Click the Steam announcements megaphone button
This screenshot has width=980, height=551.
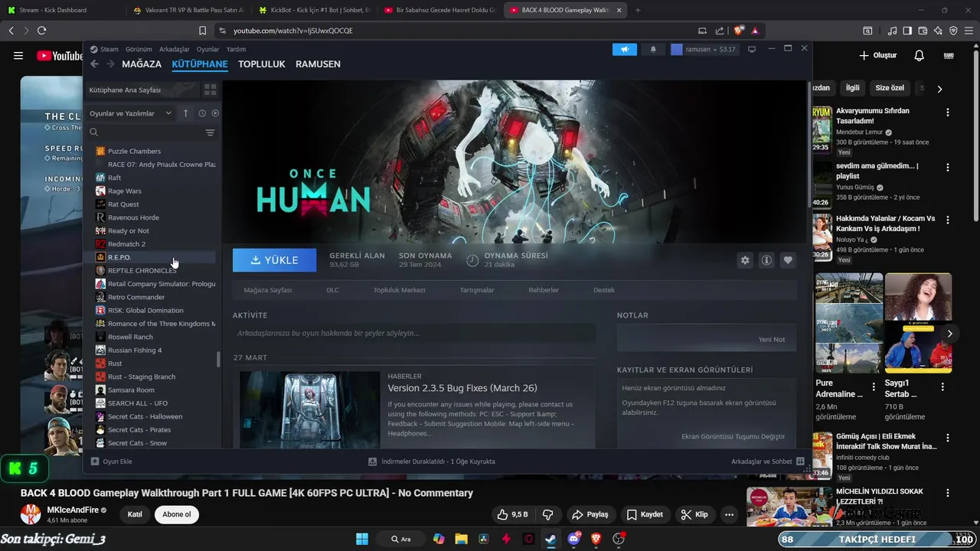pos(625,49)
